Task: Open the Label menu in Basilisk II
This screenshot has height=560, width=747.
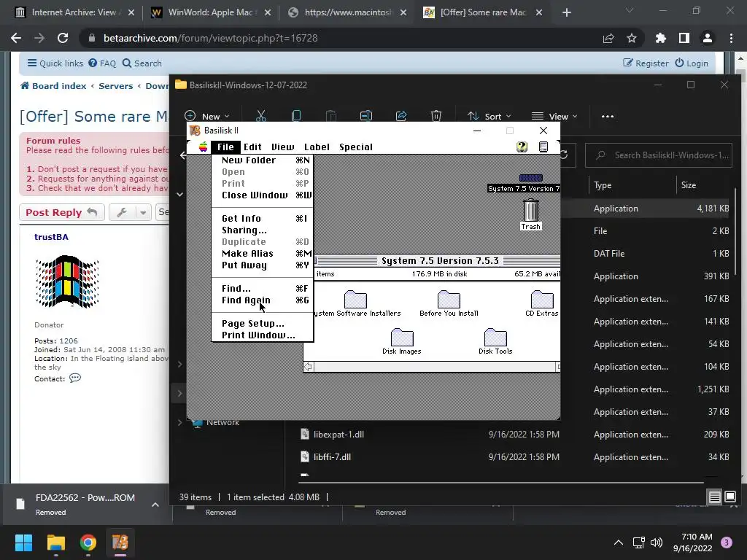Action: pyautogui.click(x=317, y=147)
